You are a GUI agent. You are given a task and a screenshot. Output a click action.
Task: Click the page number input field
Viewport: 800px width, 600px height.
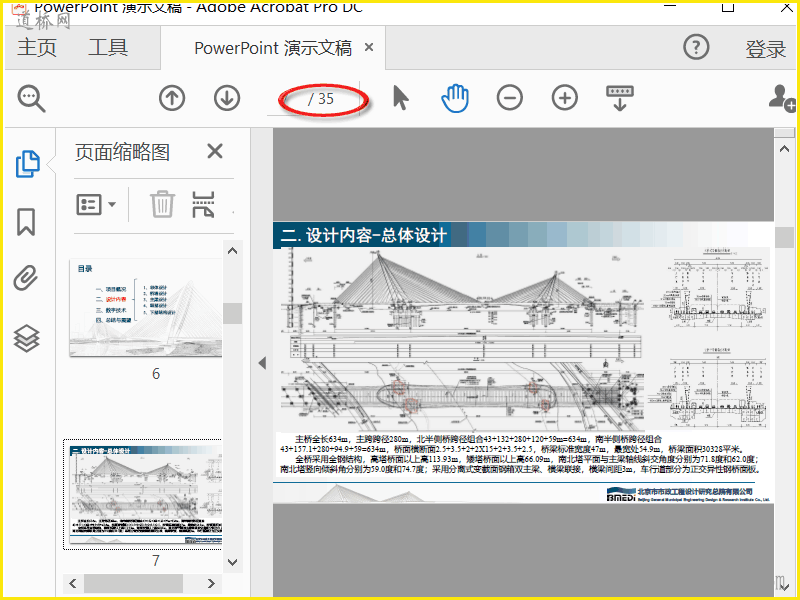point(286,98)
